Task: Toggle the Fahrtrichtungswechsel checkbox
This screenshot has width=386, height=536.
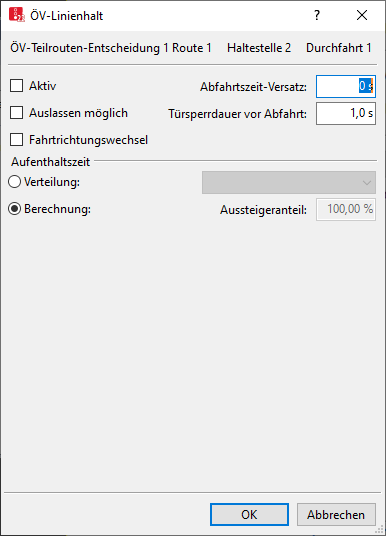Action: [16, 140]
